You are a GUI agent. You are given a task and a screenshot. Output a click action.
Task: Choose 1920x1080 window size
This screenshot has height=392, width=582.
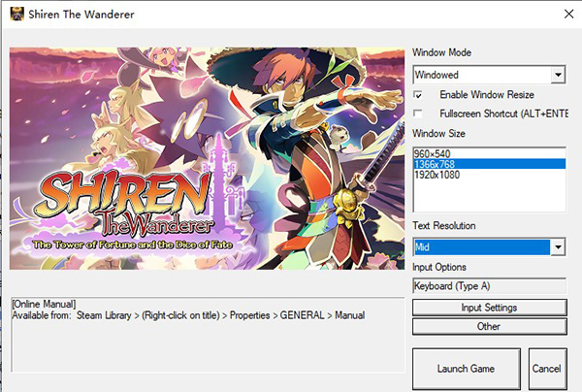[x=490, y=175]
